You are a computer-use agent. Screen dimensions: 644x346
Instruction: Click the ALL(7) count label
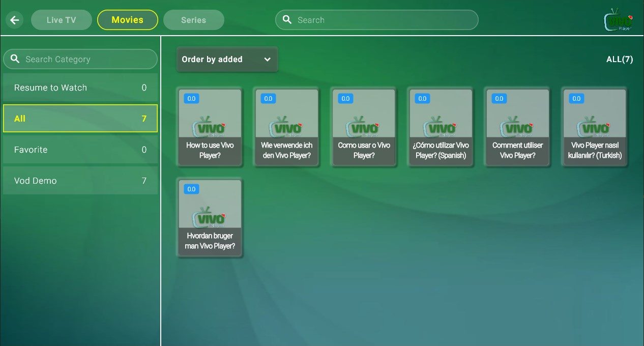[620, 59]
